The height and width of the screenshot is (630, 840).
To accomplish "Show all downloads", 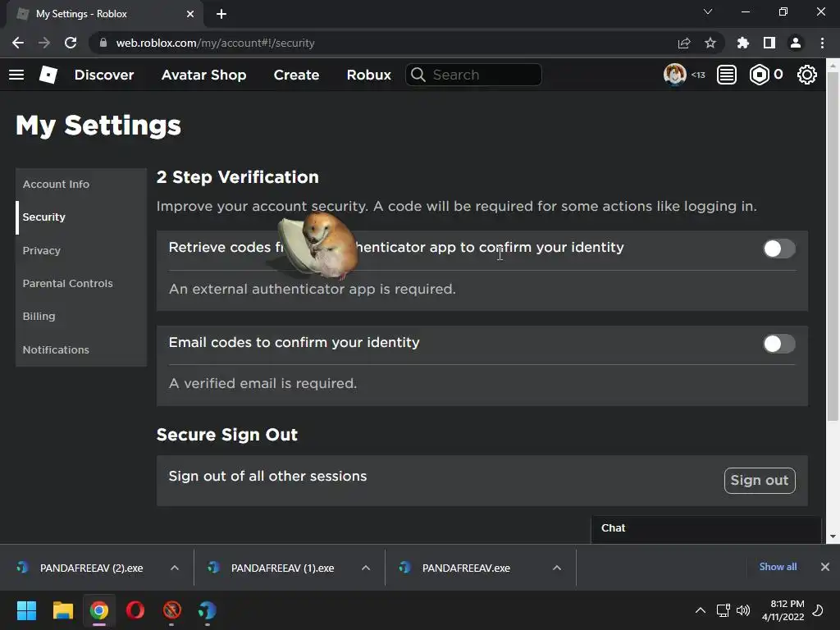I will tap(778, 567).
